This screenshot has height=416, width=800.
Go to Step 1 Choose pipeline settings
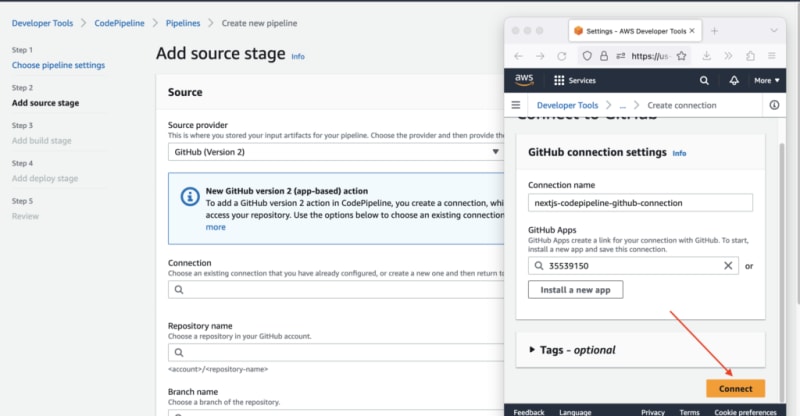click(x=58, y=65)
